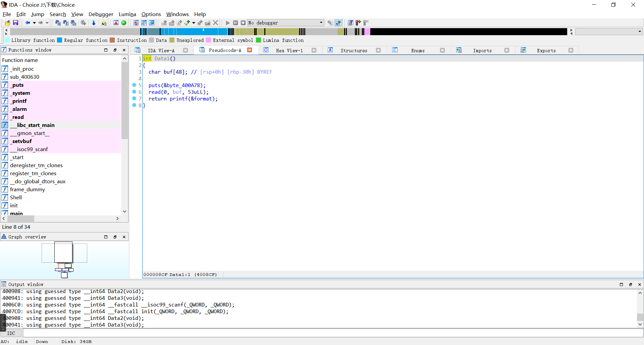Screen dimensions: 644x345
Task: Toggle breakpoint dot on line 5
Action: pos(134,85)
